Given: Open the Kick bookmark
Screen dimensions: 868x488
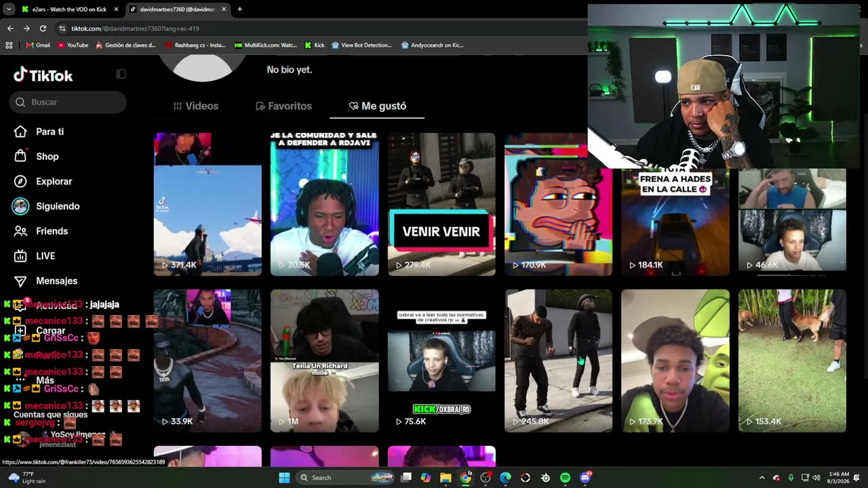Looking at the screenshot, I should tap(315, 45).
